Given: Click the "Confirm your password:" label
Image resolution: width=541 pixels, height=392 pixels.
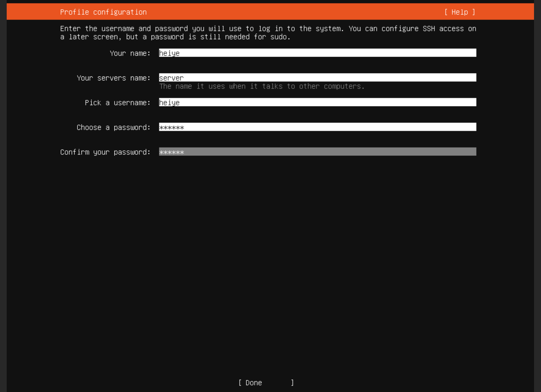Looking at the screenshot, I should coord(105,152).
